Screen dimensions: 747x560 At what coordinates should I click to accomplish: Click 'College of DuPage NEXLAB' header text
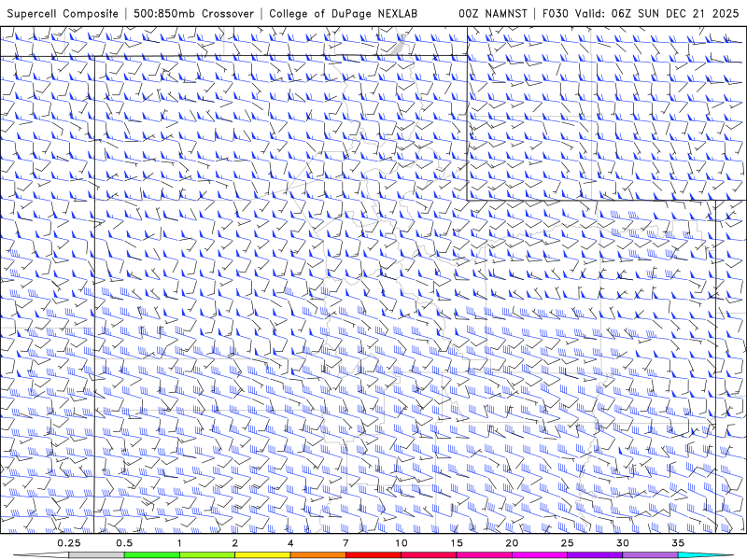[x=343, y=13]
